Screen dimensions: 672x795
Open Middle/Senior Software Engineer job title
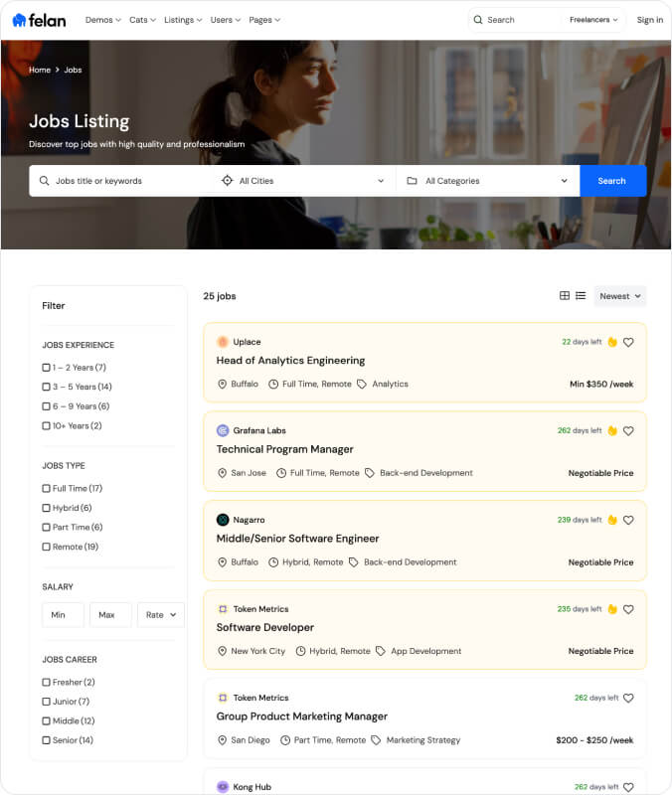297,539
